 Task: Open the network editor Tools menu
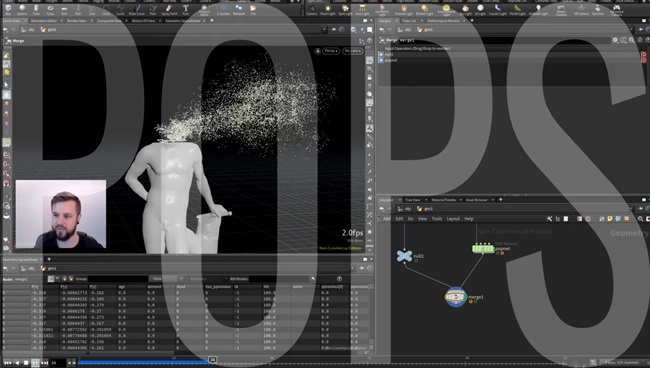pyautogui.click(x=437, y=218)
